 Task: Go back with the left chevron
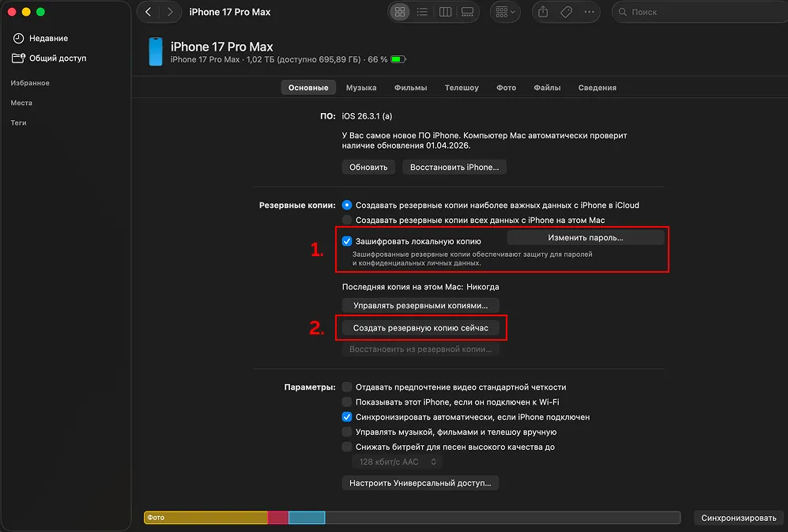coord(149,12)
